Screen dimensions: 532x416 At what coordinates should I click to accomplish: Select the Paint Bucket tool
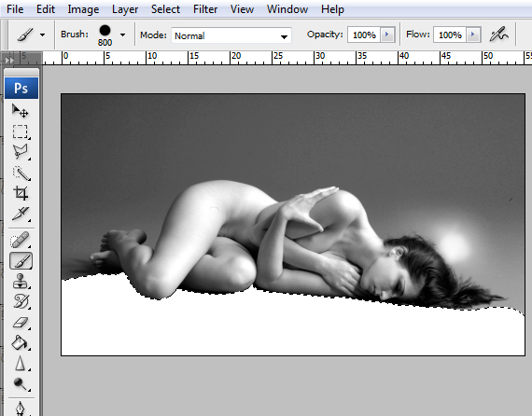pos(21,342)
